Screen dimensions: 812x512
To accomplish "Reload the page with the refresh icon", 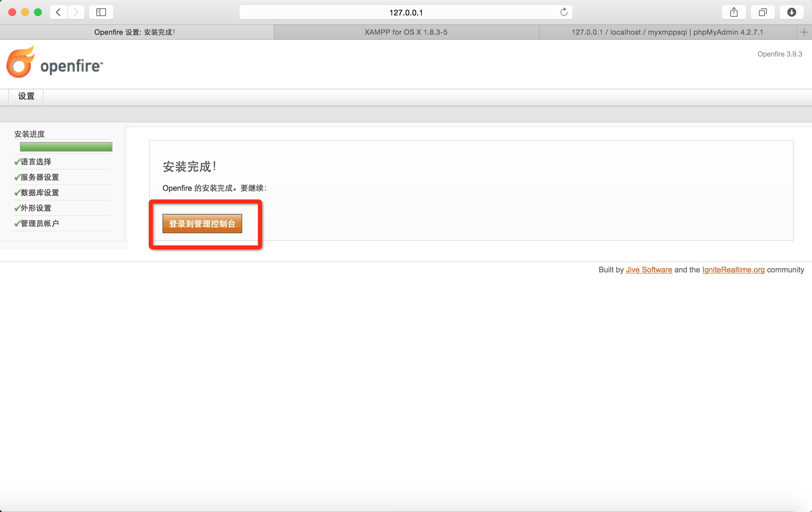I will coord(564,12).
